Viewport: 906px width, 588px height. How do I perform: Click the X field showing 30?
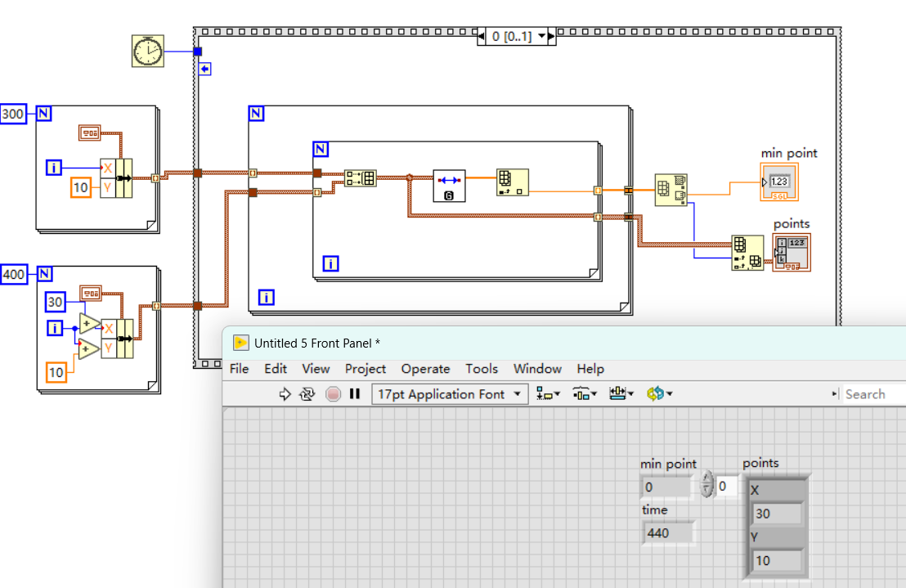(777, 514)
